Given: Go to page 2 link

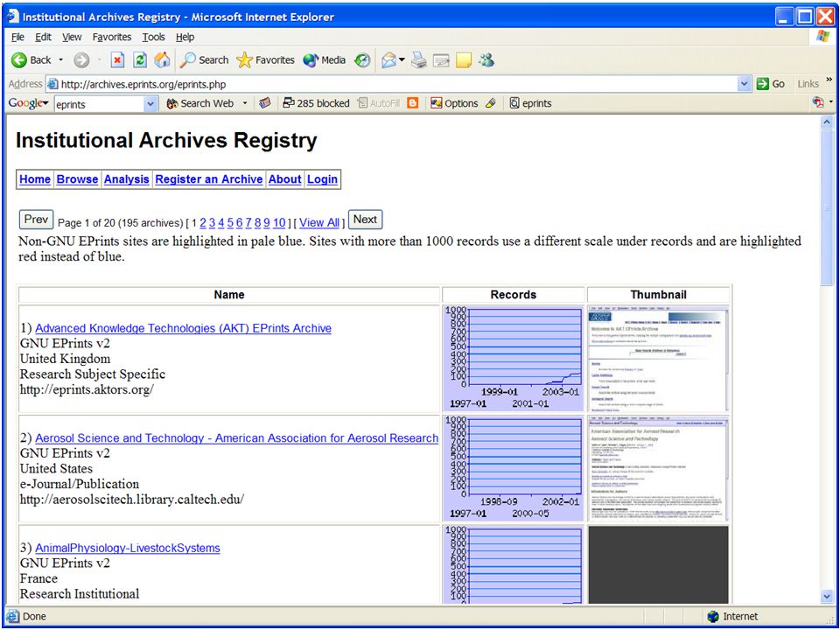Looking at the screenshot, I should pyautogui.click(x=203, y=222).
